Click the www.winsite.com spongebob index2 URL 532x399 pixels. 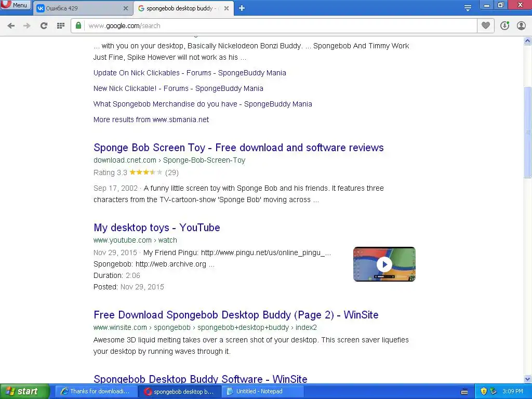[205, 328]
